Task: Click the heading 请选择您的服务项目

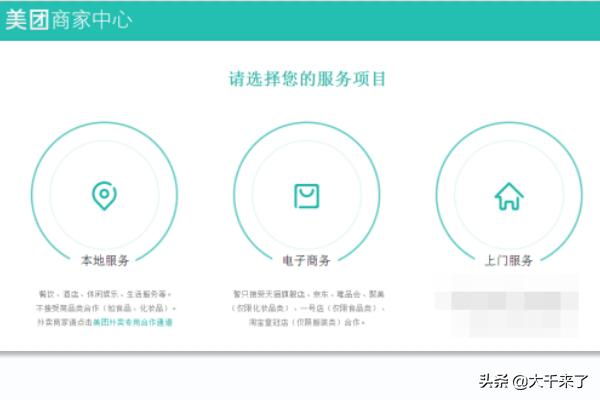Action: coord(307,79)
